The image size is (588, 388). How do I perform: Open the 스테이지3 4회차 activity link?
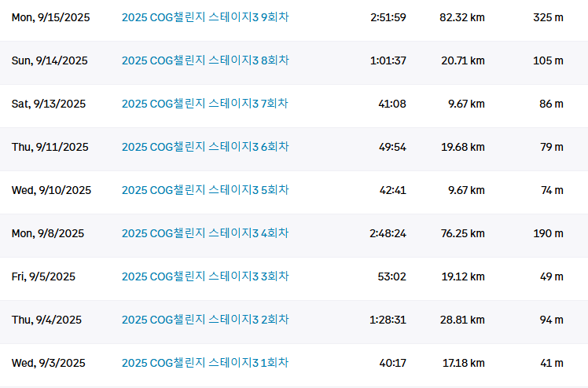[x=205, y=233]
